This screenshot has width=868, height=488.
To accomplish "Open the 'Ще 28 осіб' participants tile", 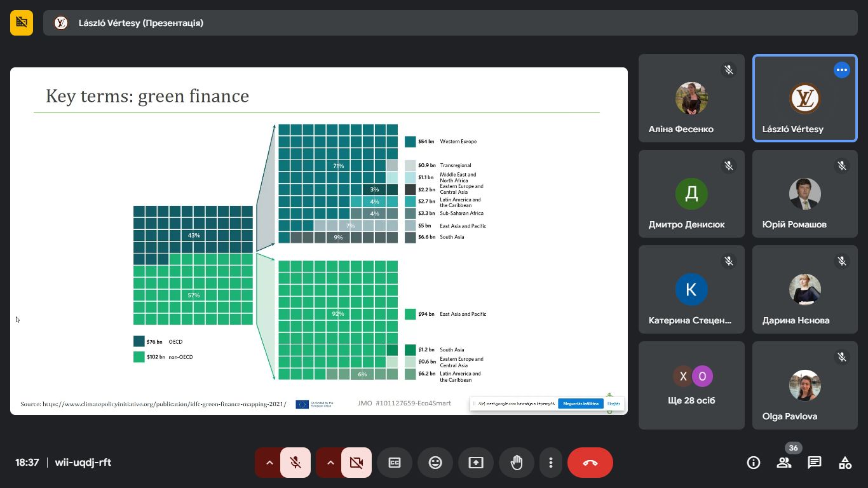I will pos(691,385).
